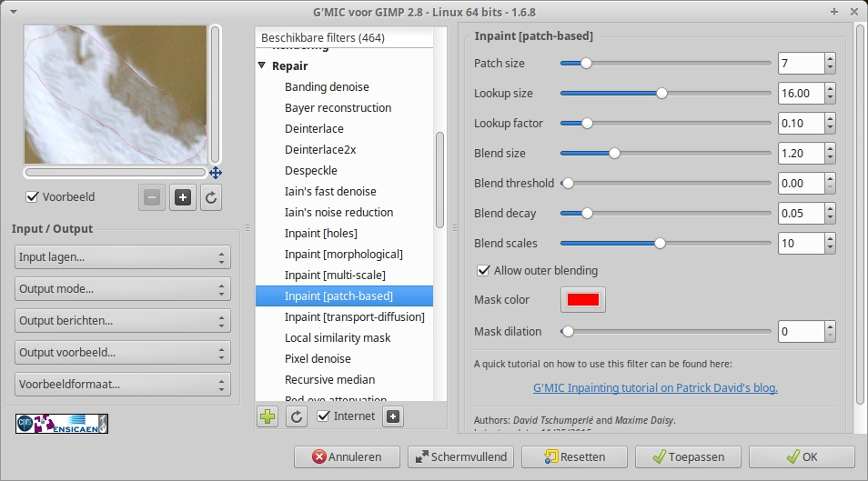Open G'MIC Inpainting tutorial link
868x481 pixels.
[655, 388]
